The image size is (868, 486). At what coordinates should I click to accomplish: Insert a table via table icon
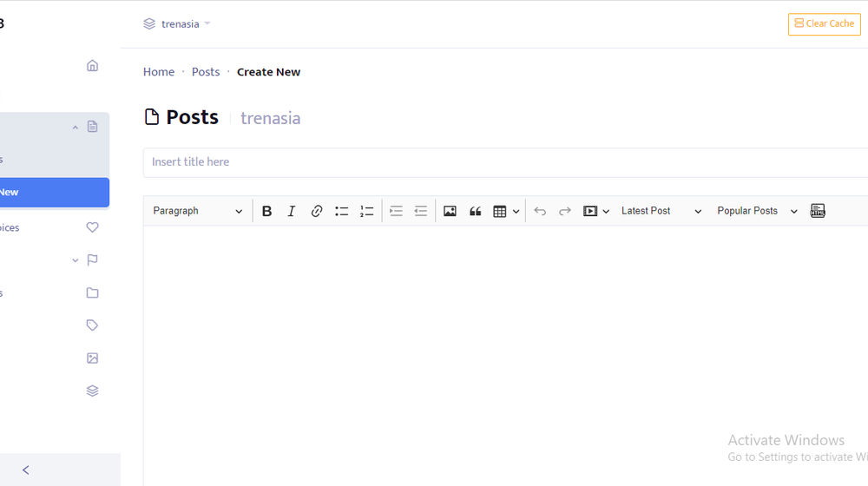[x=500, y=212]
